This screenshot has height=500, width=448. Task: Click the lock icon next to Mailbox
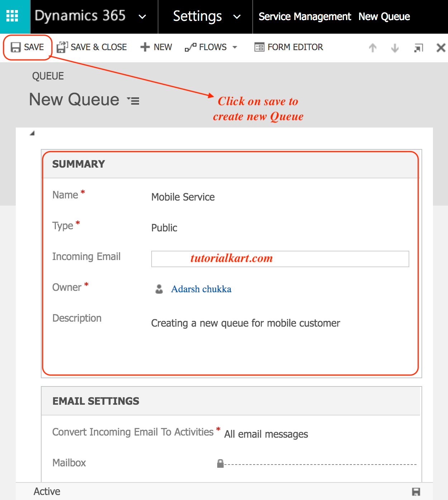[220, 463]
